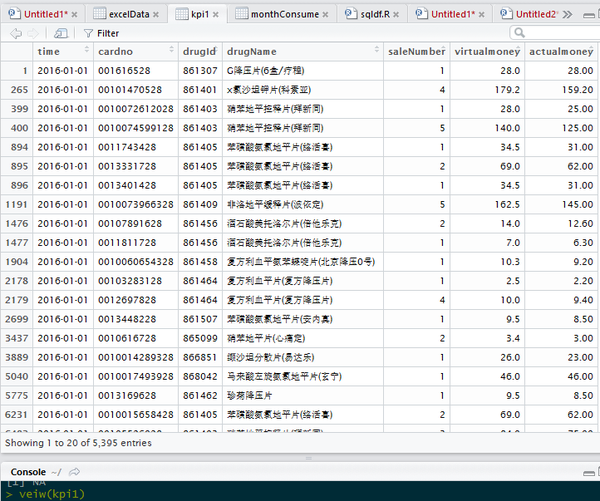Viewport: 600px width, 501px height.
Task: Click the search magnifier icon
Action: (x=519, y=33)
